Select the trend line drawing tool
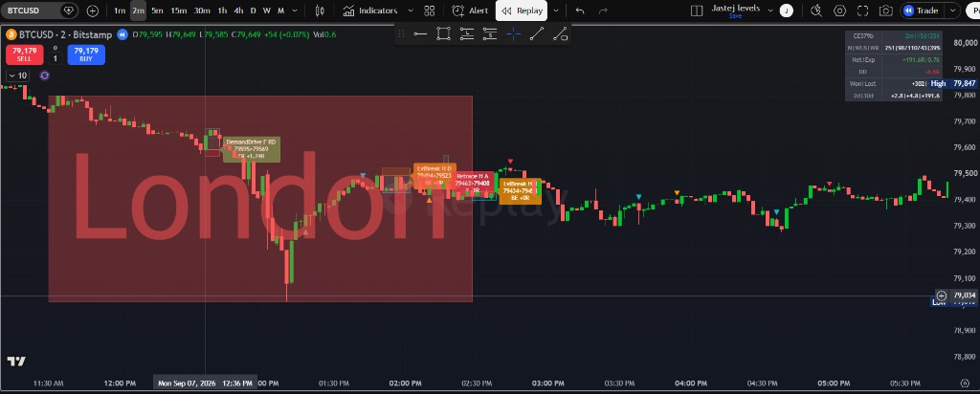Image resolution: width=980 pixels, height=394 pixels. click(x=536, y=33)
